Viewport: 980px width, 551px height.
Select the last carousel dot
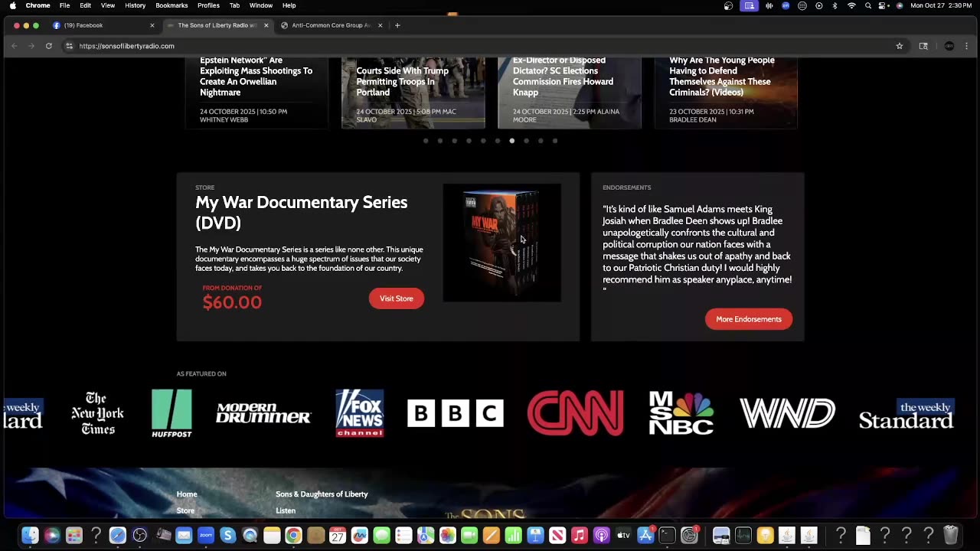(555, 141)
